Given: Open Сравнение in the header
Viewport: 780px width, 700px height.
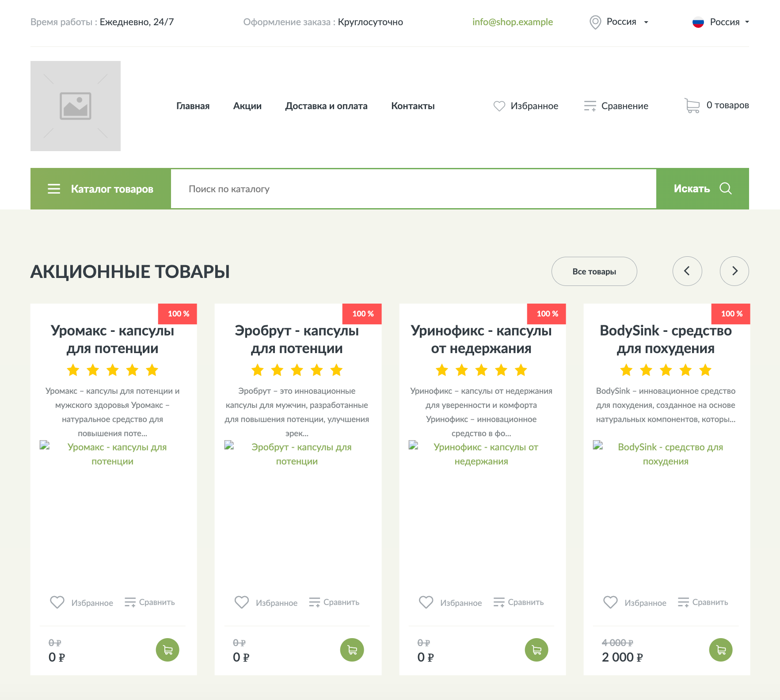Looking at the screenshot, I should coord(616,106).
